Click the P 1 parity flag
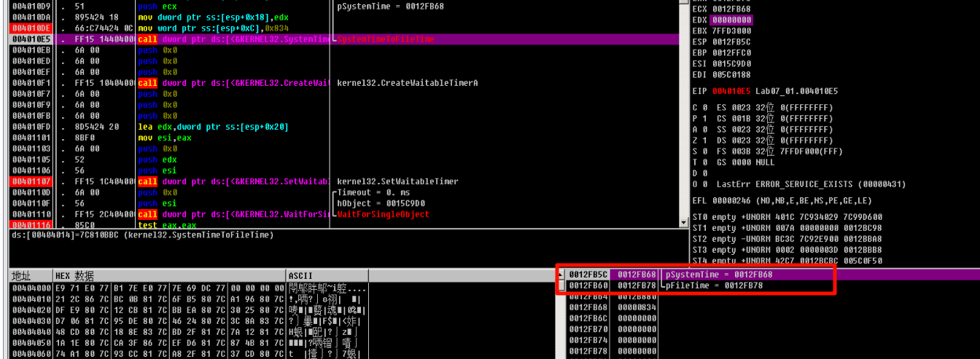 coord(699,119)
